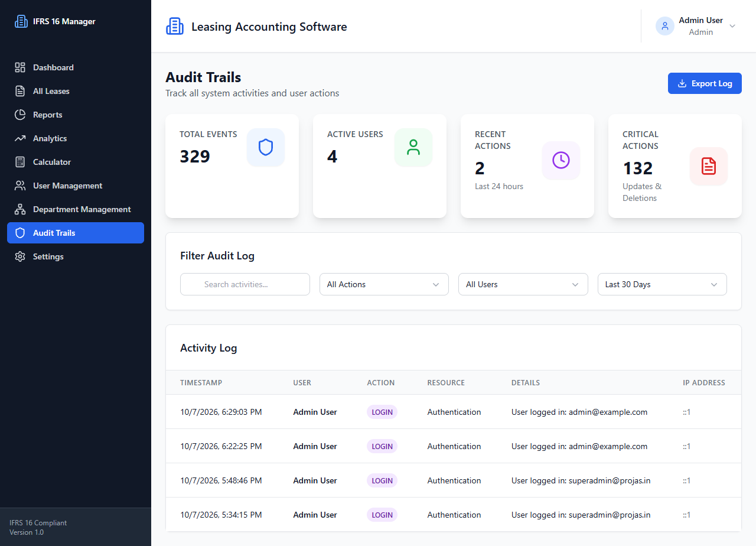Click the building icon beside Leasing Accounting Software
The height and width of the screenshot is (546, 756).
click(x=175, y=27)
